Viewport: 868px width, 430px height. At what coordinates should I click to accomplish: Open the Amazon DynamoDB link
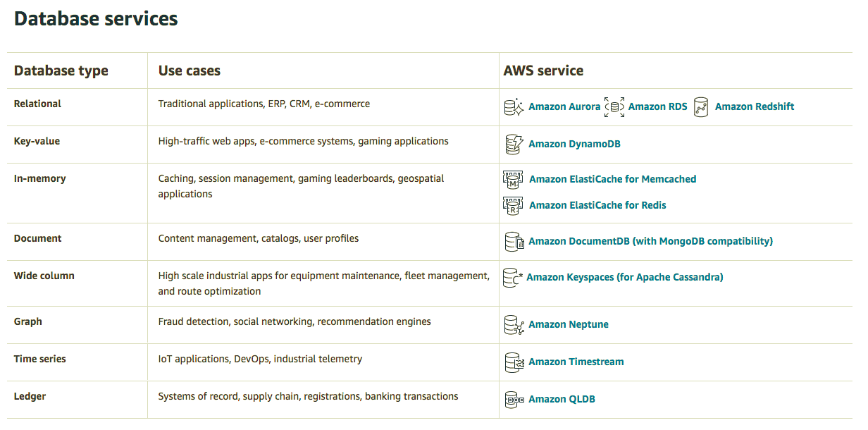[x=574, y=144]
